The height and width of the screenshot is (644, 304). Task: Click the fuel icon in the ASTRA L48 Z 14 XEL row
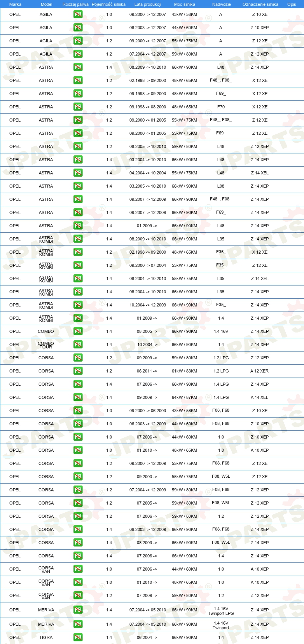tap(78, 173)
